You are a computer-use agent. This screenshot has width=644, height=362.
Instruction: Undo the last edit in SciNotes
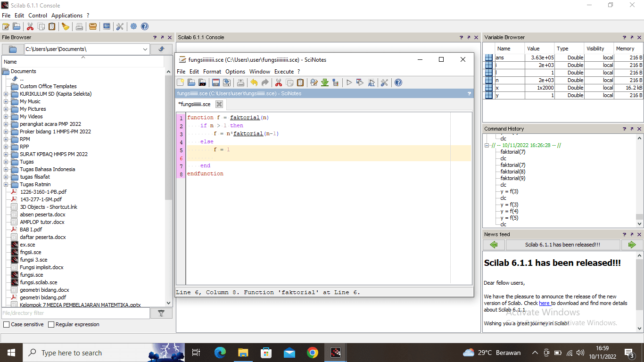(254, 82)
